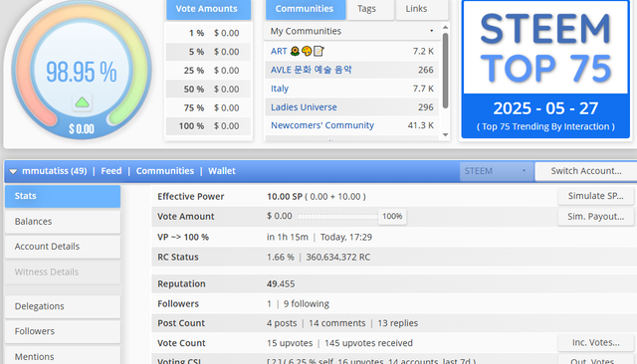Click the 100% vote slider handle
Viewport: 637px width, 364px height.
click(x=392, y=216)
